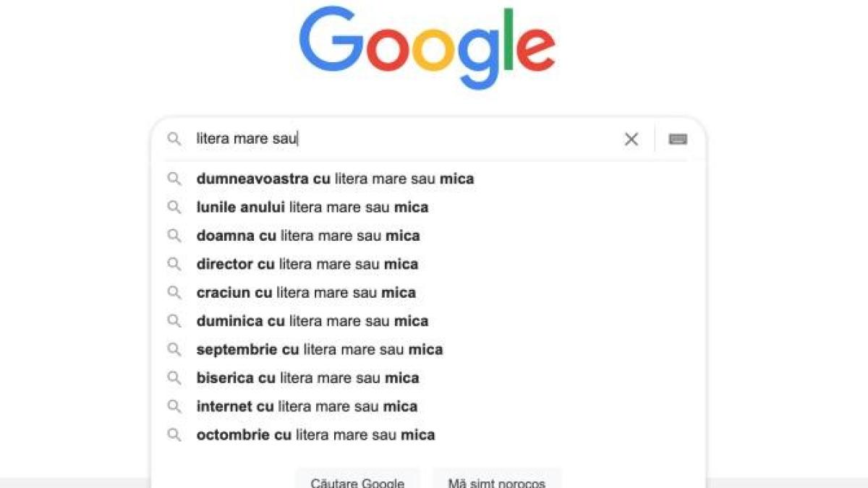Click magnifier icon beside dumneavoastra suggestion
Screen dimensions: 868x488
pos(174,179)
